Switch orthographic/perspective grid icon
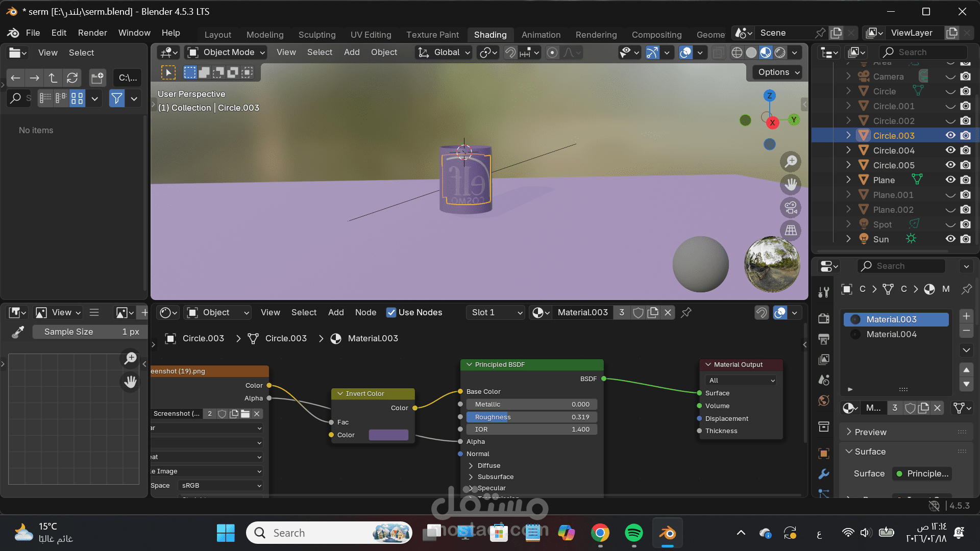The width and height of the screenshot is (980, 551). [x=791, y=231]
